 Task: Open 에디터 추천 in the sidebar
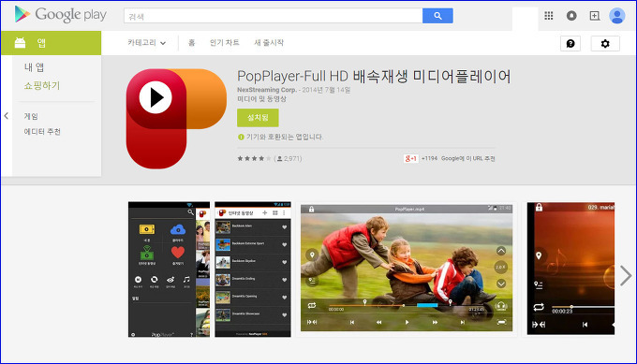tap(42, 132)
